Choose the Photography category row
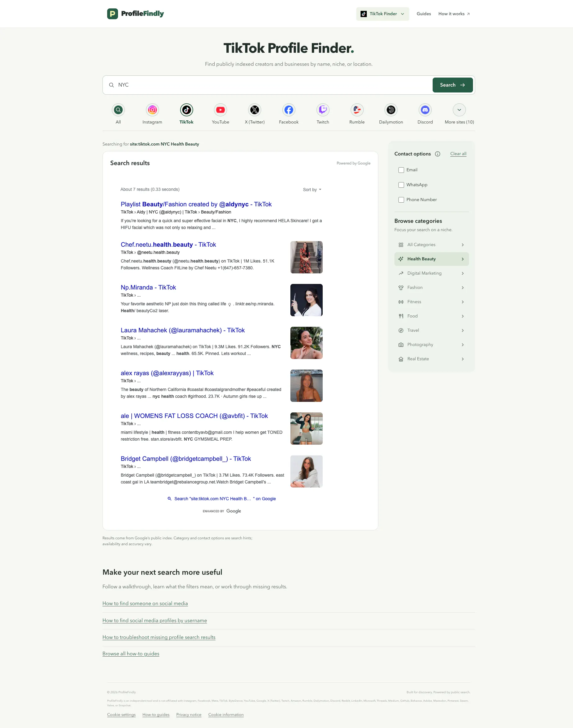The image size is (573, 728). tap(431, 344)
